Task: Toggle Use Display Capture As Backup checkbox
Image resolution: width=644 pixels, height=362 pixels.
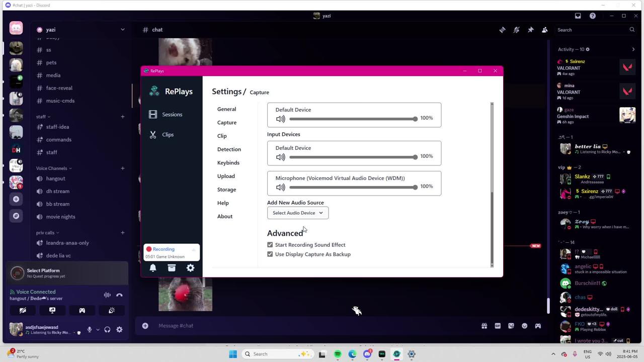Action: (x=270, y=254)
